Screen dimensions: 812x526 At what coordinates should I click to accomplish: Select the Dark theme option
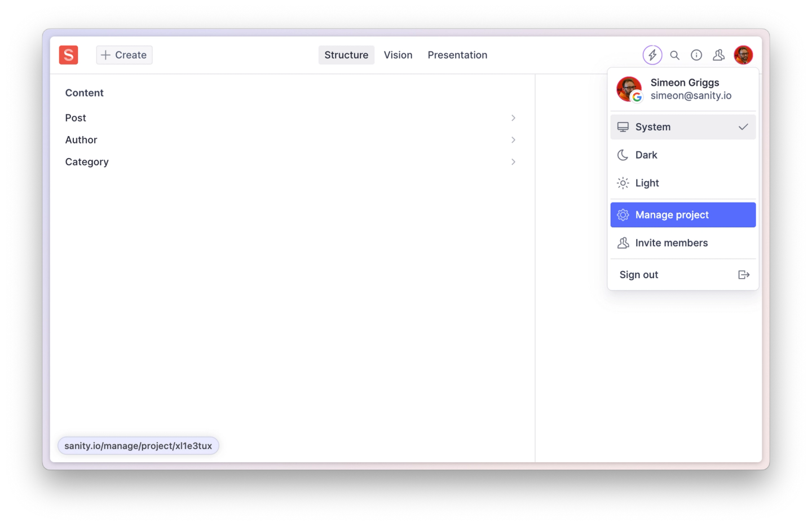(646, 155)
